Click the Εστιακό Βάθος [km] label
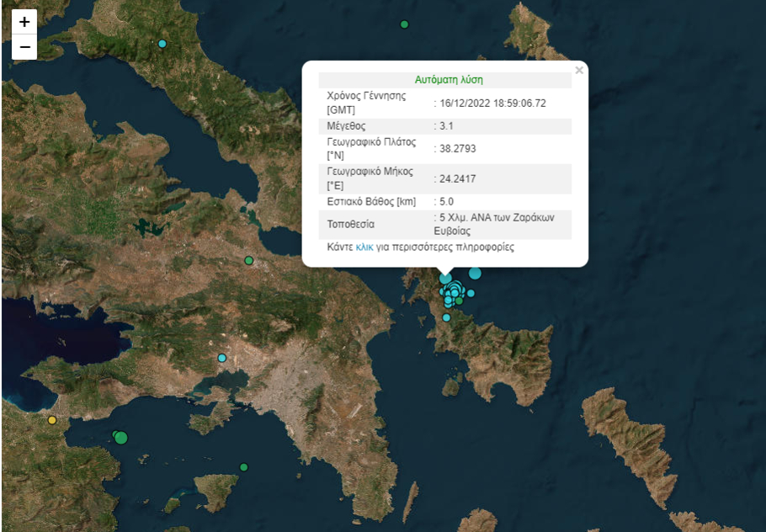This screenshot has width=766, height=532. click(371, 202)
